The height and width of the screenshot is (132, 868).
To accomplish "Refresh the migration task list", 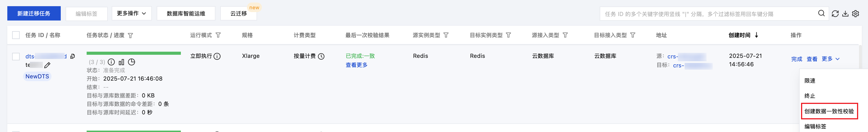I will click(x=835, y=14).
